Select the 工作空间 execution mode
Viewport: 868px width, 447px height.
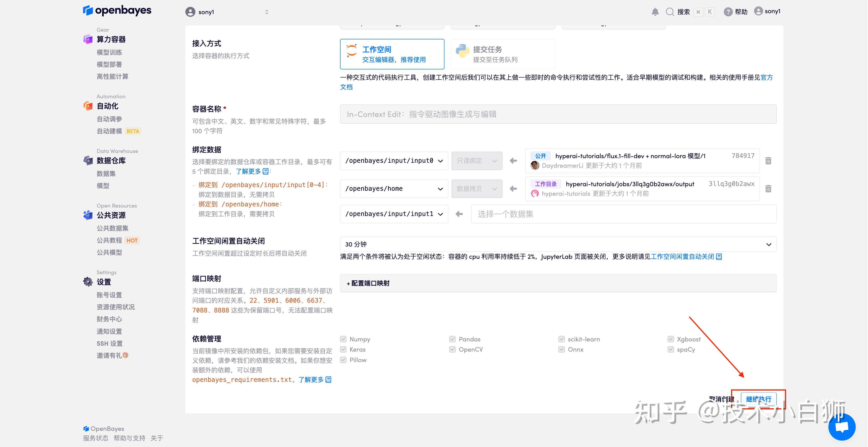(x=392, y=54)
